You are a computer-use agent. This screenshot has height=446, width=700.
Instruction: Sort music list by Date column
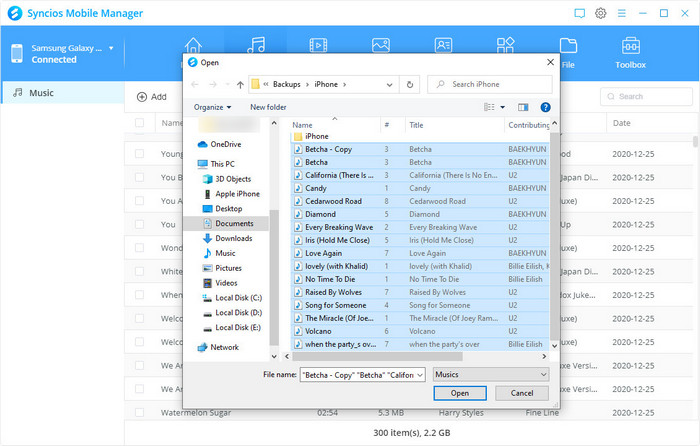(x=621, y=123)
